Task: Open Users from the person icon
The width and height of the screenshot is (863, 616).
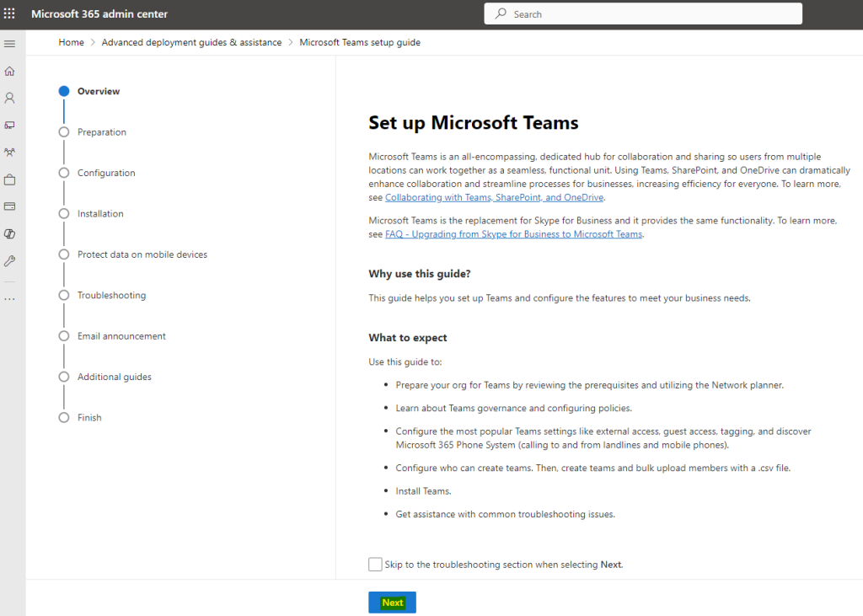Action: click(x=9, y=98)
